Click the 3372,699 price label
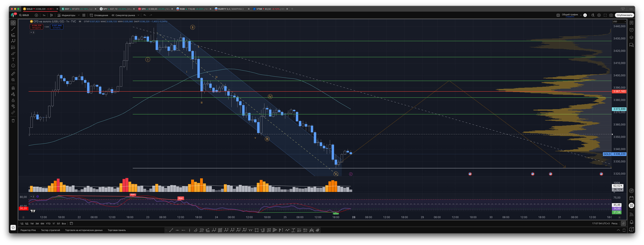 [619, 109]
